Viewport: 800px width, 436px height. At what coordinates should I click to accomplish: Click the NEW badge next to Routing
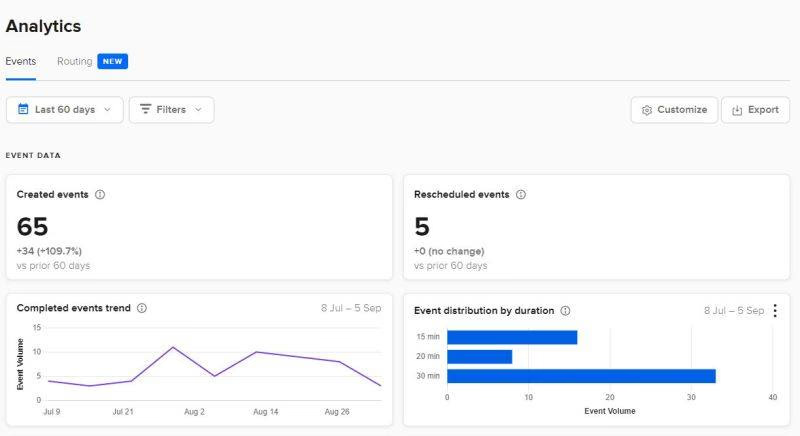point(113,61)
